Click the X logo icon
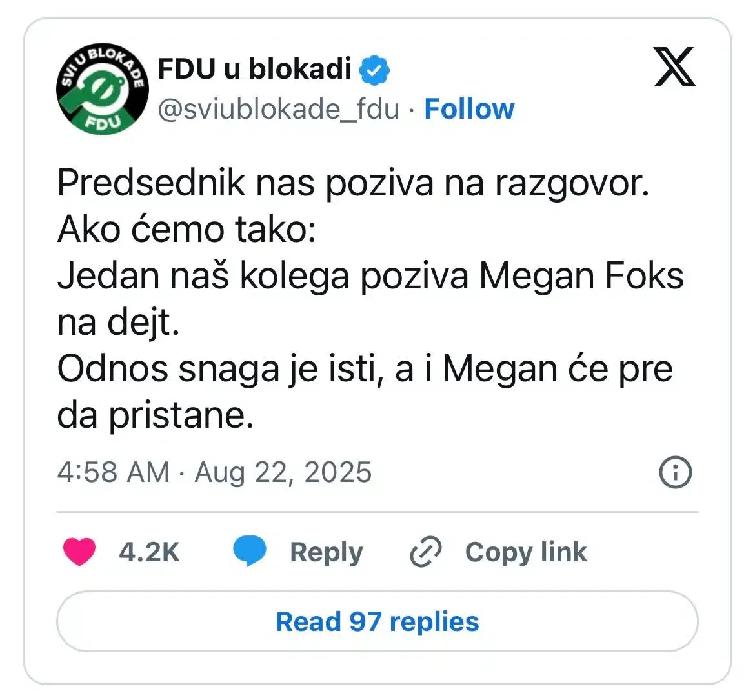The image size is (755, 700). [674, 67]
